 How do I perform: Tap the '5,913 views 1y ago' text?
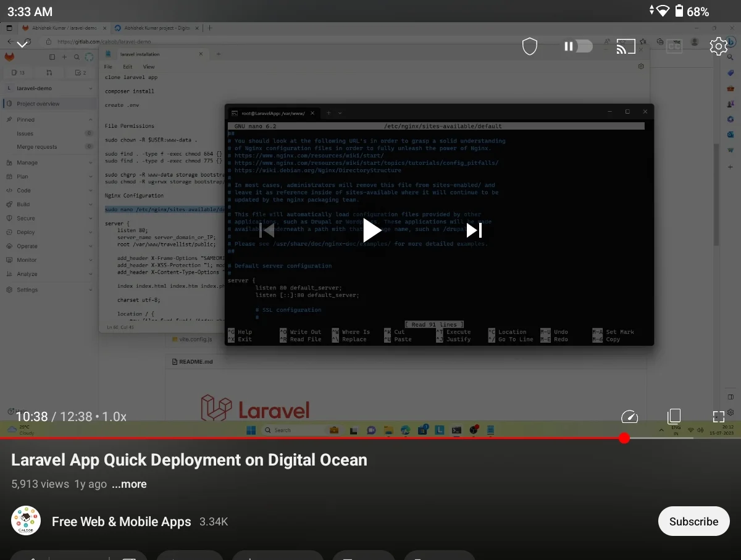tap(59, 484)
